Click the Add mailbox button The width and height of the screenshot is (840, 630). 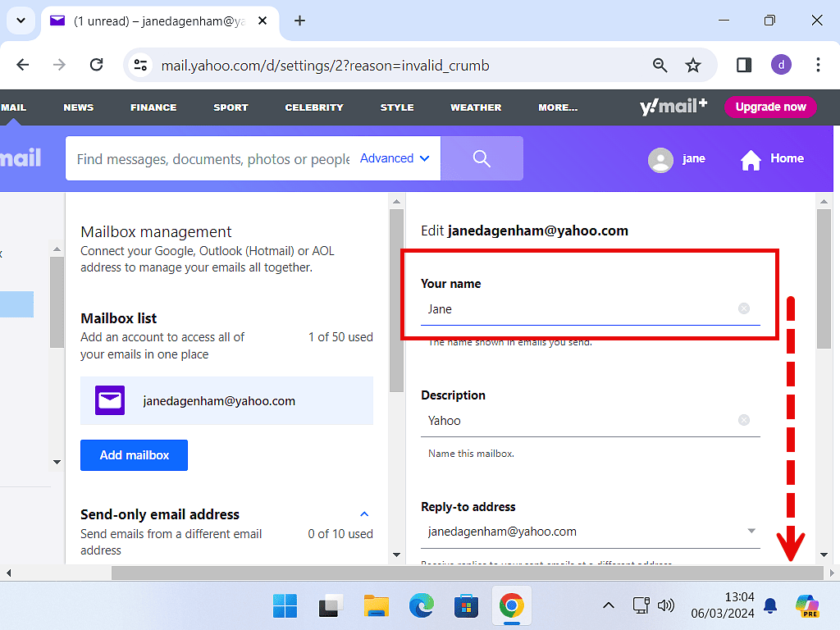[x=134, y=455]
